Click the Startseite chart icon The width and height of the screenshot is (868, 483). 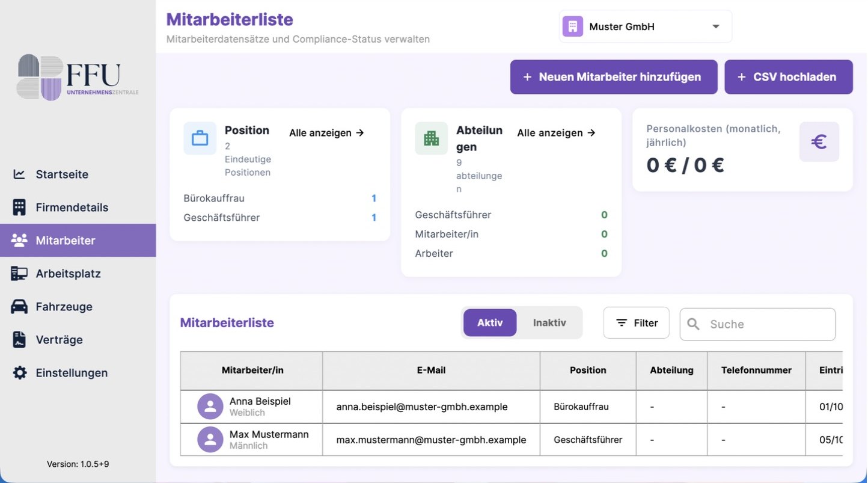click(x=19, y=174)
